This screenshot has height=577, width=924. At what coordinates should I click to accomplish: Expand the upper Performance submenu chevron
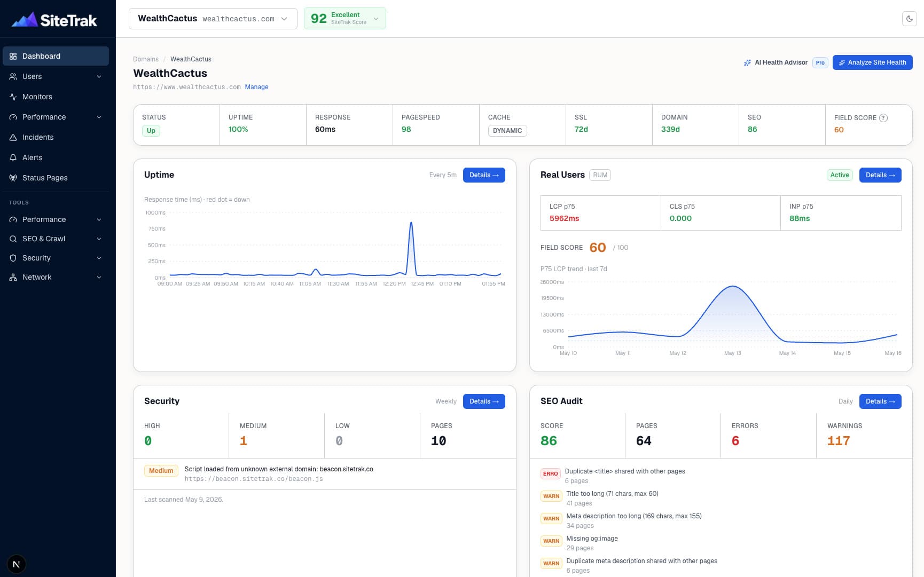coord(99,117)
